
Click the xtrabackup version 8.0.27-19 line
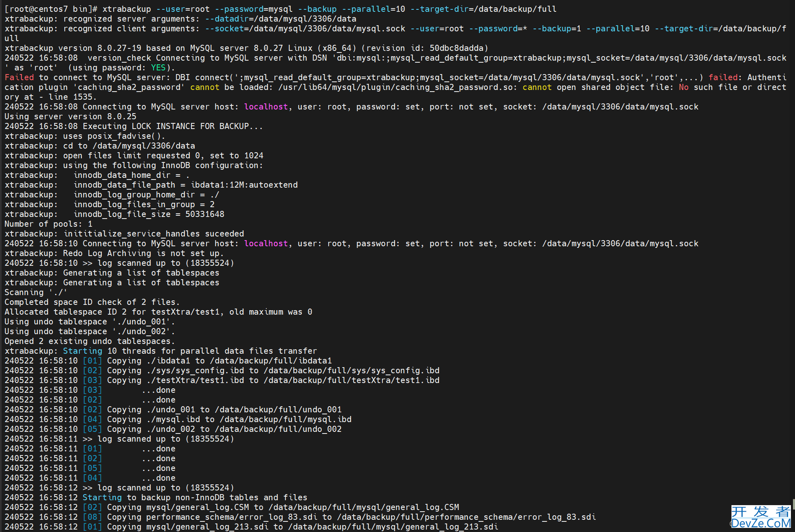coord(246,48)
